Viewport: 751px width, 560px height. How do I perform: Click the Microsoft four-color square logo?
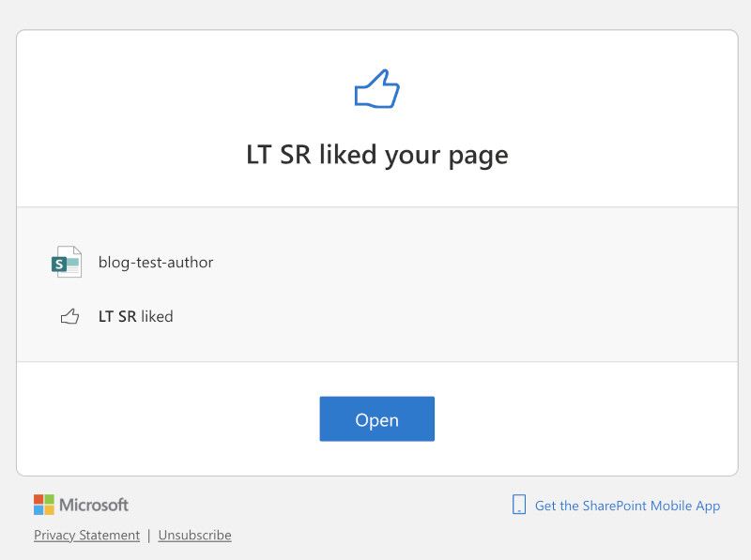(x=44, y=505)
